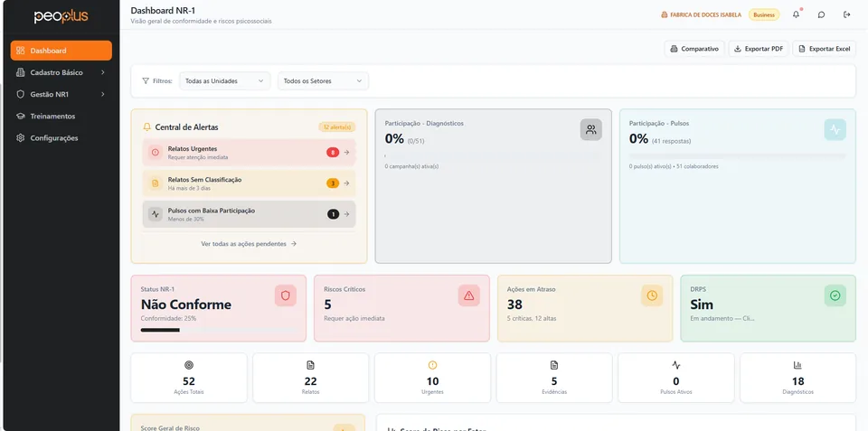Viewport: 868px width, 431px height.
Task: Click the Dashboard grid icon
Action: (21, 51)
